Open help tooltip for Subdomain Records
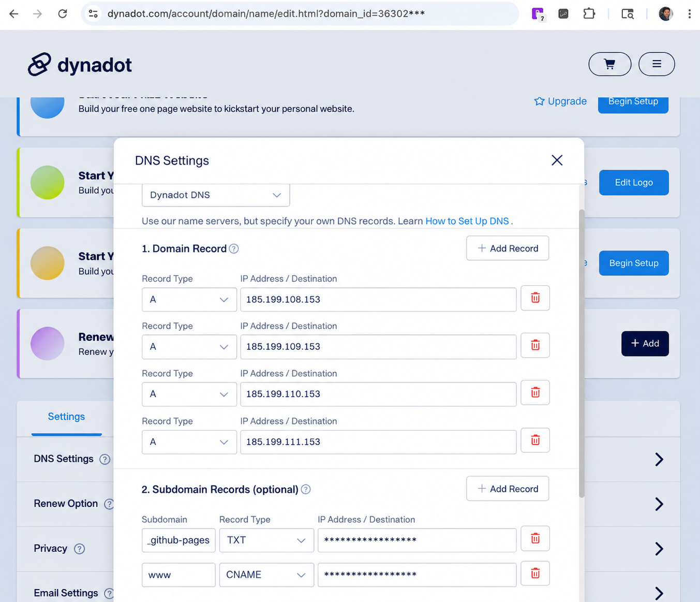Image resolution: width=700 pixels, height=602 pixels. (306, 490)
